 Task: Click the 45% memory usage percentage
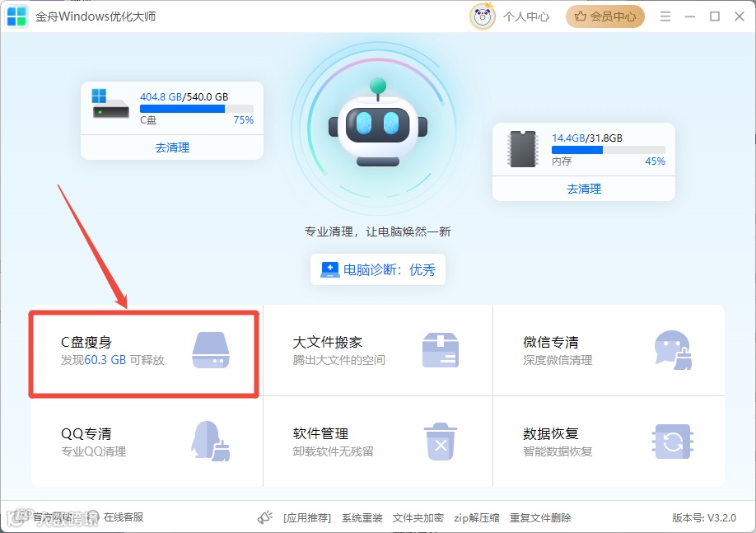(656, 161)
